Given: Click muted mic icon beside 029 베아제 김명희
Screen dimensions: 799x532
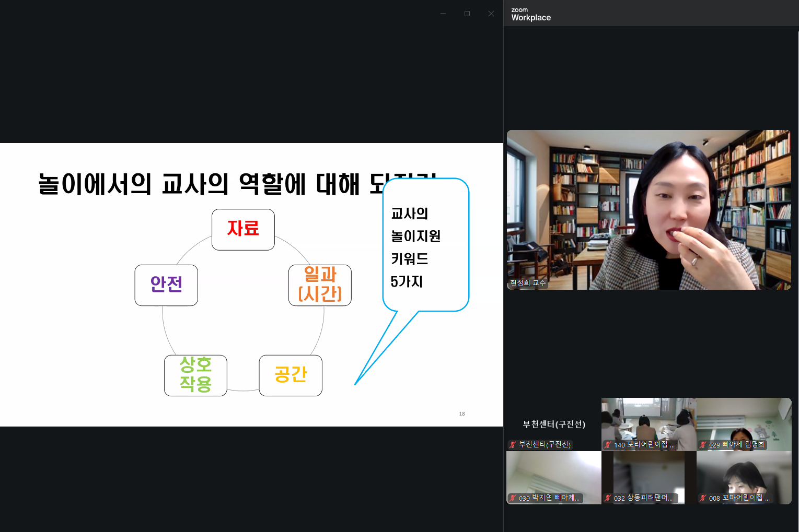Looking at the screenshot, I should point(703,445).
